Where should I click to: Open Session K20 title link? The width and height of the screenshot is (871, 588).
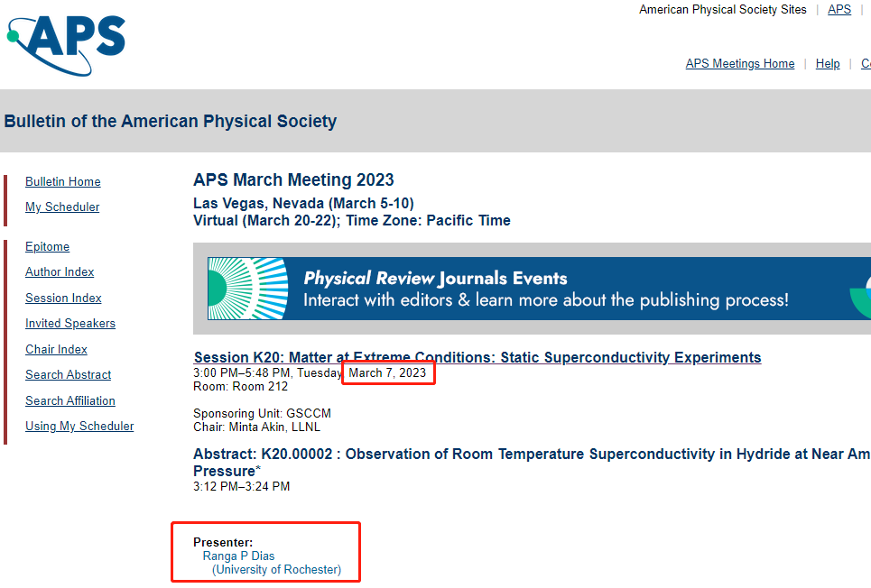click(x=477, y=358)
